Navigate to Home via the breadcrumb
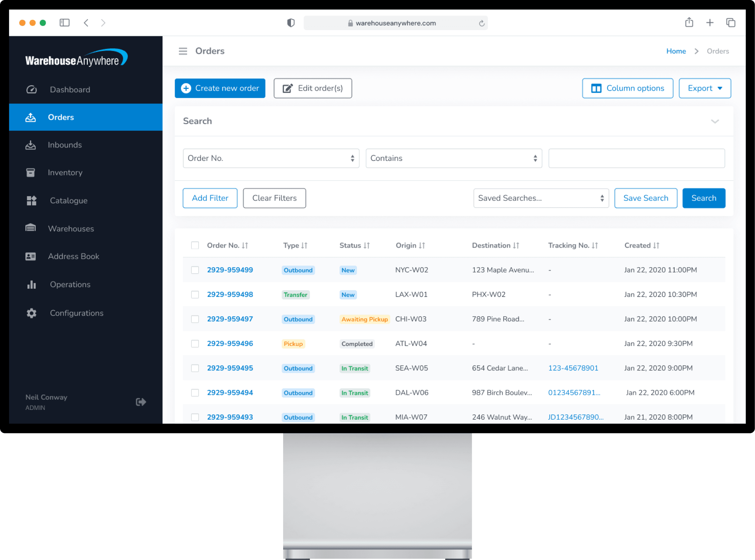 676,51
